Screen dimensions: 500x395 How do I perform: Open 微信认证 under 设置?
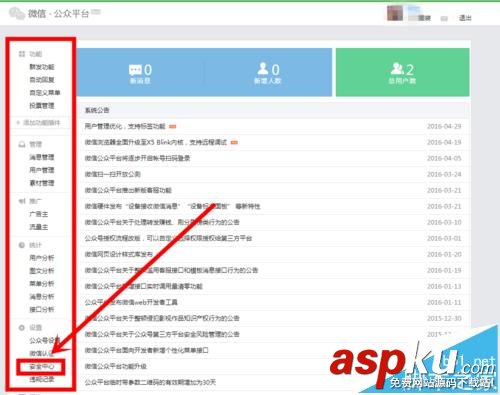(x=42, y=353)
